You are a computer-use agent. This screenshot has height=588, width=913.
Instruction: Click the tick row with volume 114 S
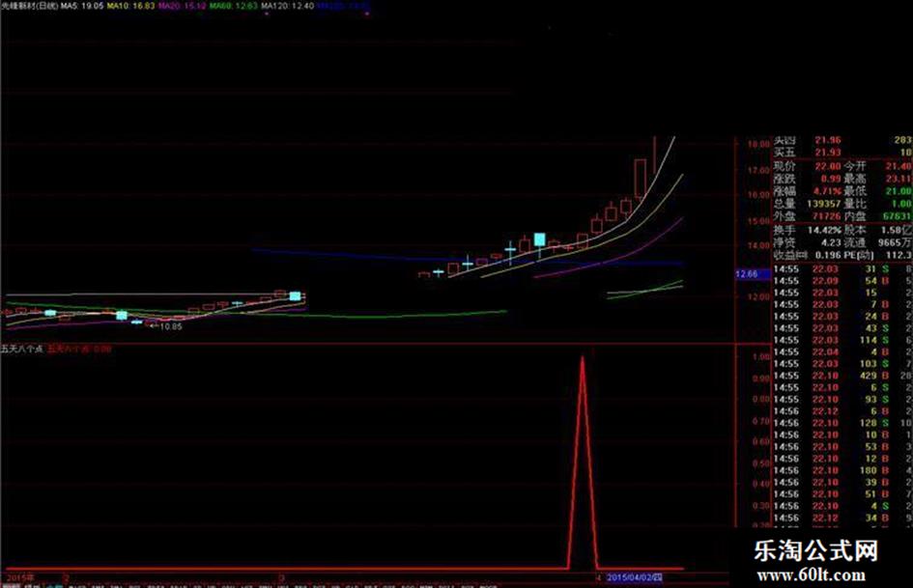(x=842, y=340)
